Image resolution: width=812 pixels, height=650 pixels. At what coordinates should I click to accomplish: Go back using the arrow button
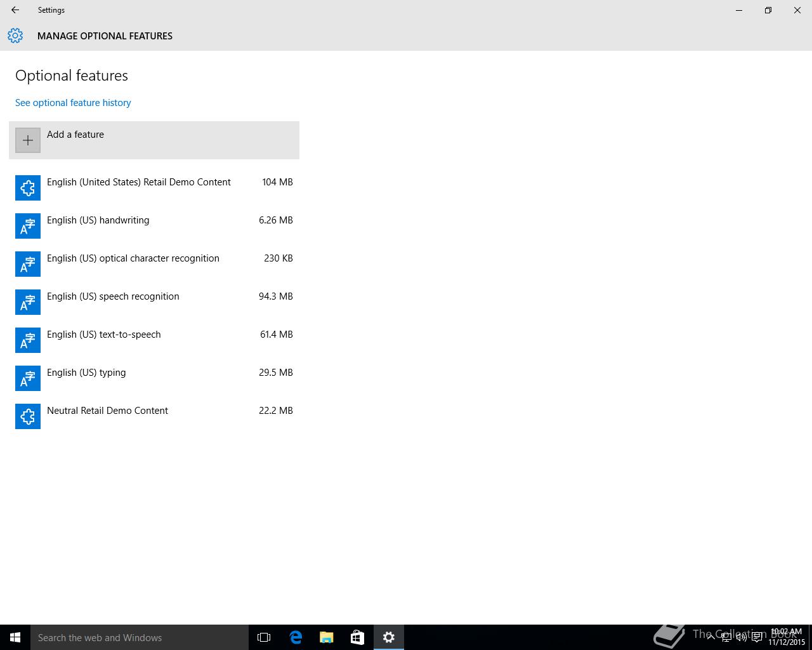point(15,10)
